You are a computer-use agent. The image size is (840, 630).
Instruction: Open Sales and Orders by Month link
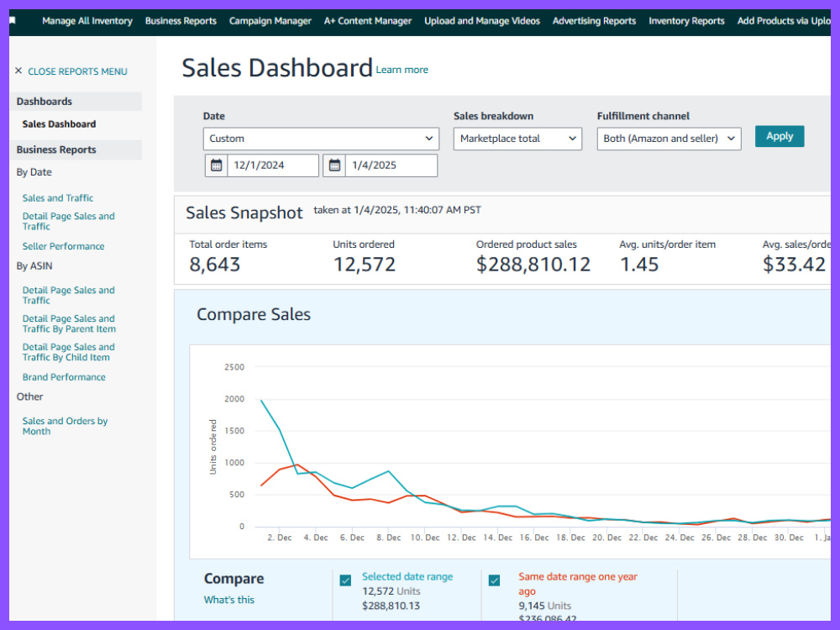(x=65, y=426)
